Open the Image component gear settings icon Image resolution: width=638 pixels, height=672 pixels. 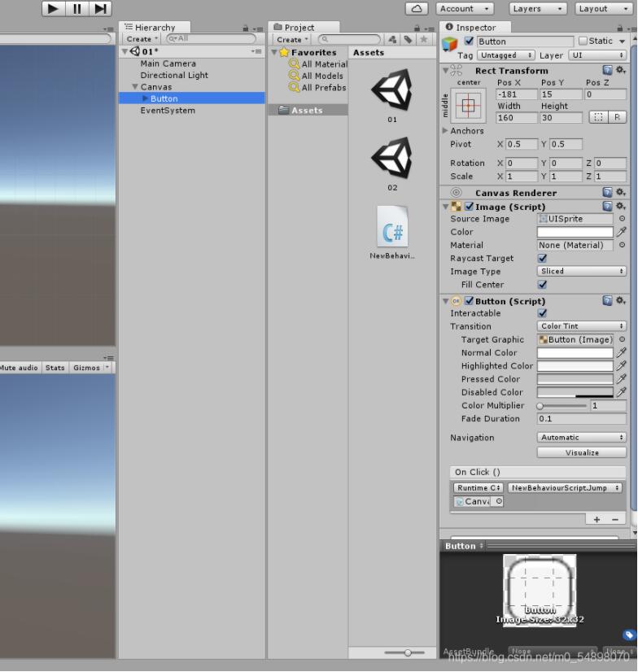pyautogui.click(x=621, y=207)
